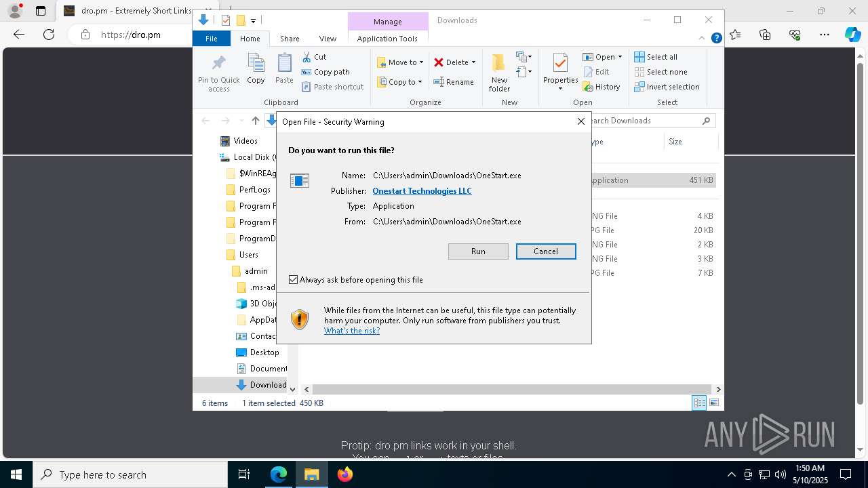
Task: Click Invert selection in ribbon
Action: pyautogui.click(x=667, y=87)
